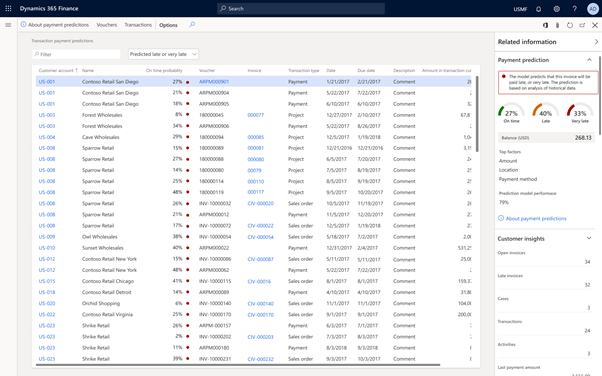Screen dimensions: 602x376
Task: Click the 27% On time gauge
Action: coord(511,113)
